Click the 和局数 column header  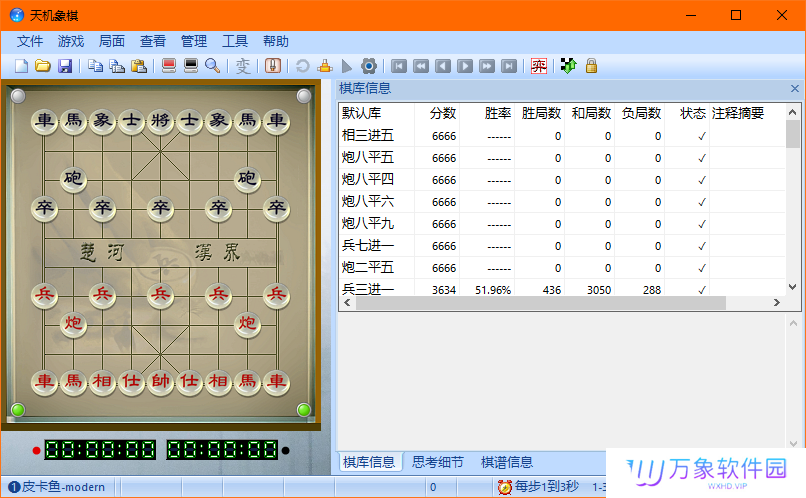(x=591, y=113)
